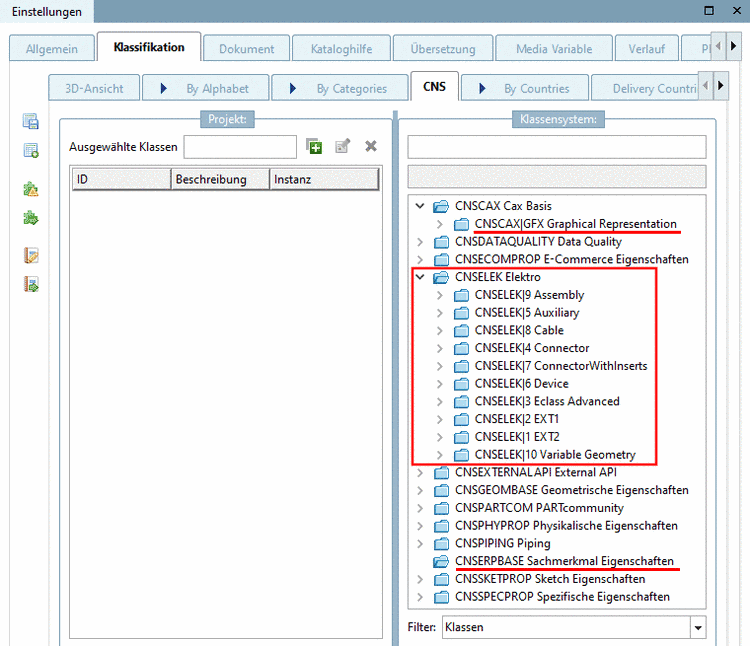
Task: Select CNSELEK|5 Auxiliary tree item
Action: point(527,313)
